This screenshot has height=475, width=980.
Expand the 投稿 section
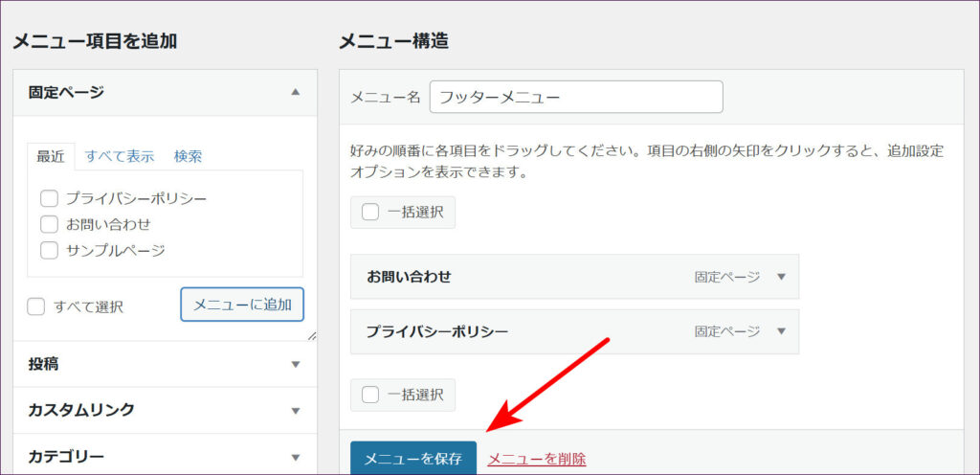pos(295,364)
